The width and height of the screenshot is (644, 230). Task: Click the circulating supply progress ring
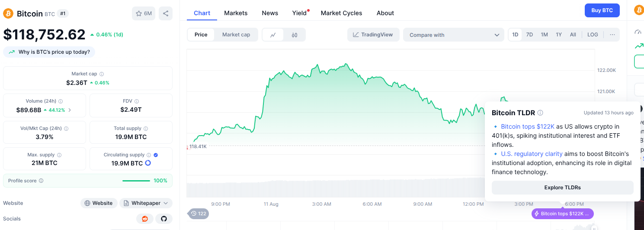pyautogui.click(x=148, y=163)
